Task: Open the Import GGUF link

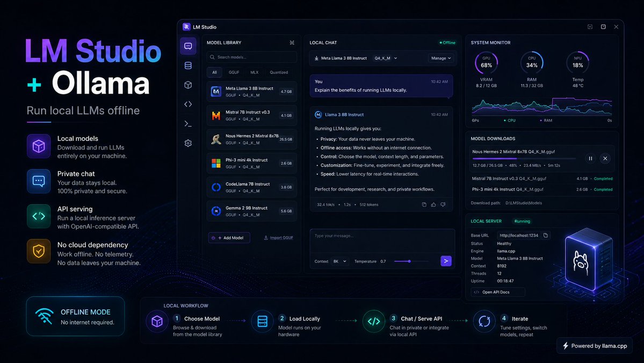Action: [278, 238]
